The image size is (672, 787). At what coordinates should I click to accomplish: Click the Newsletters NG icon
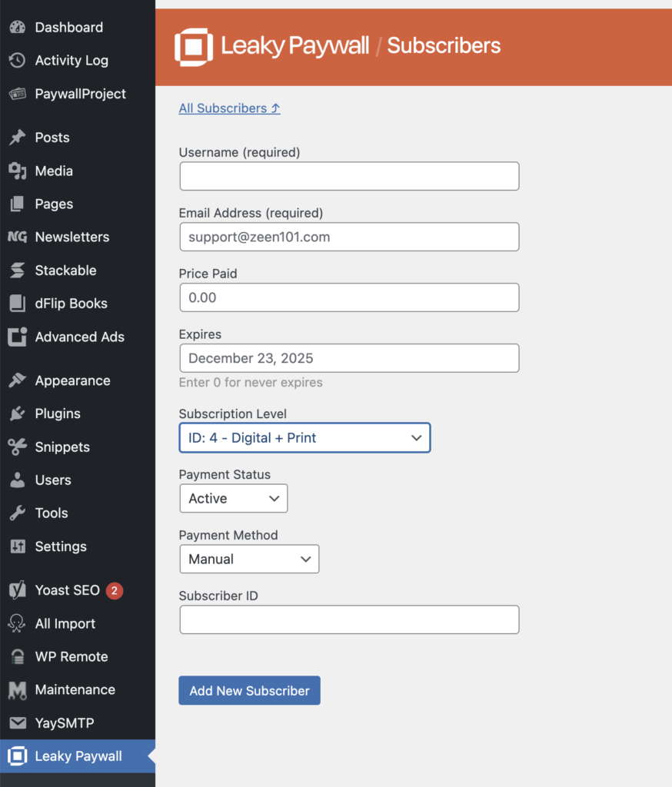tap(17, 237)
